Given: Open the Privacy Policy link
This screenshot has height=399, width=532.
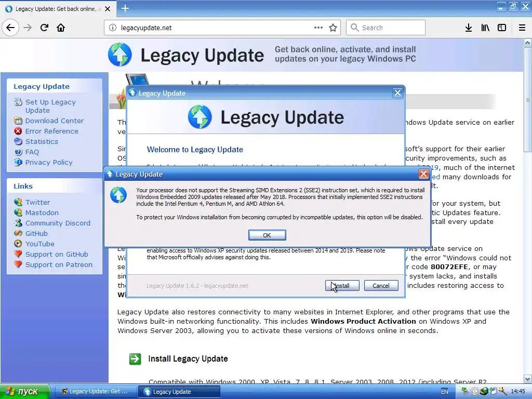Looking at the screenshot, I should pyautogui.click(x=49, y=163).
